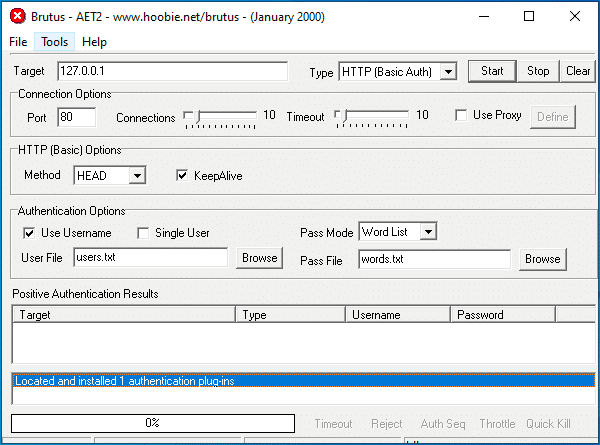
Task: Open the Pass Mode dropdown Word List
Action: [398, 232]
